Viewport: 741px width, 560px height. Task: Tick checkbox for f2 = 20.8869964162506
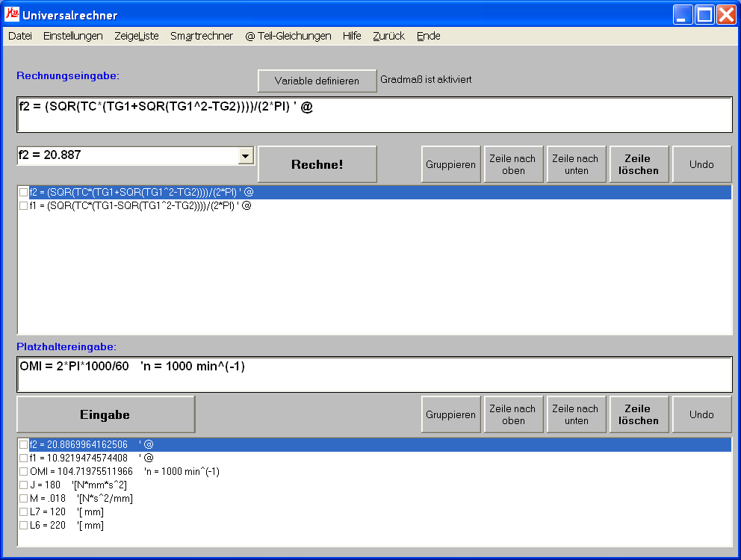(23, 445)
